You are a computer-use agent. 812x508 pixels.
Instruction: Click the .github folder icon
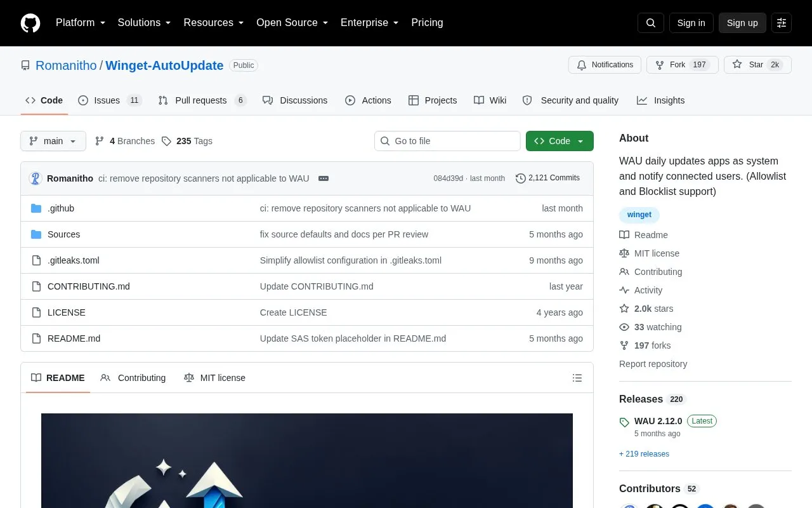36,208
